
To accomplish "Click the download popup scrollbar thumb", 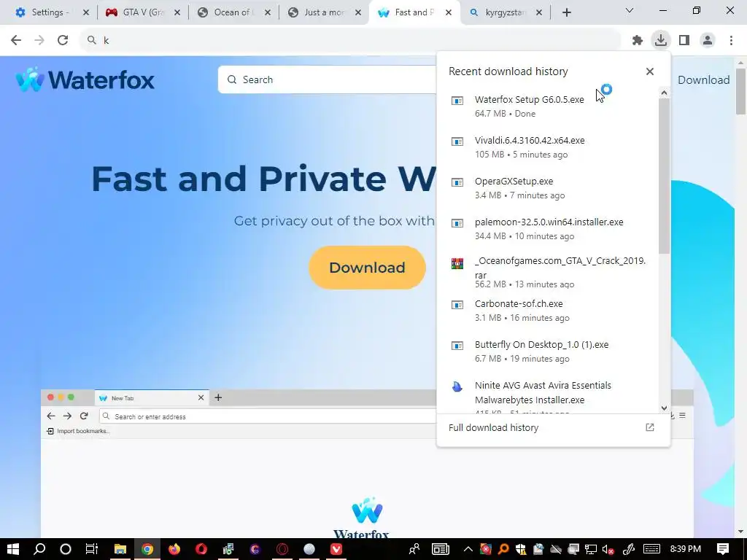I will pos(664,176).
